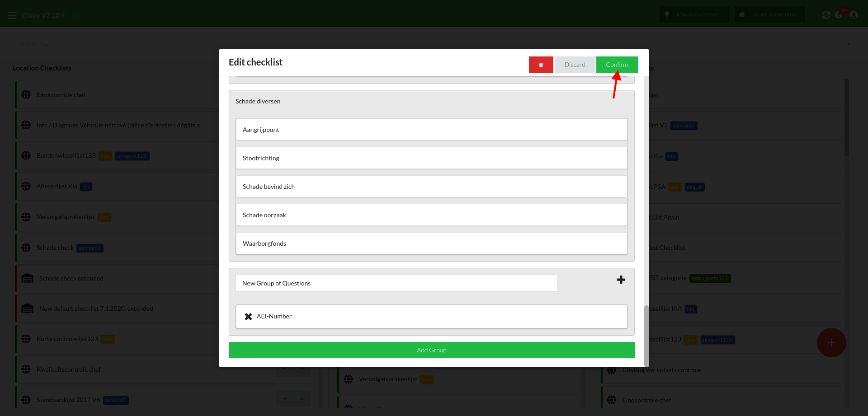Viewport: 868px width, 416px height.
Task: Click the refresh sync icon in header
Action: (826, 15)
